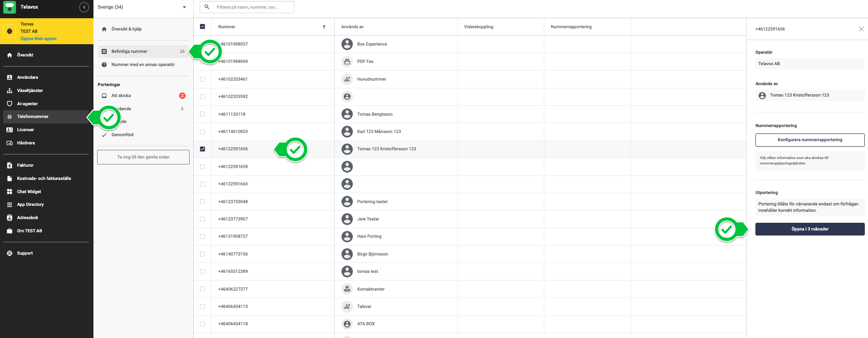This screenshot has width=868, height=338.
Task: Open Användare in the left sidebar
Action: pos(27,77)
